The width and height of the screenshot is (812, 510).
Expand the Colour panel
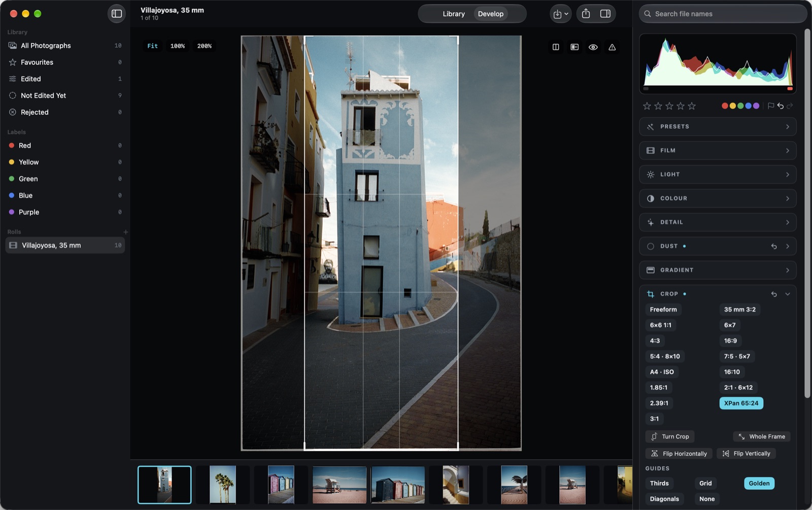tap(718, 198)
